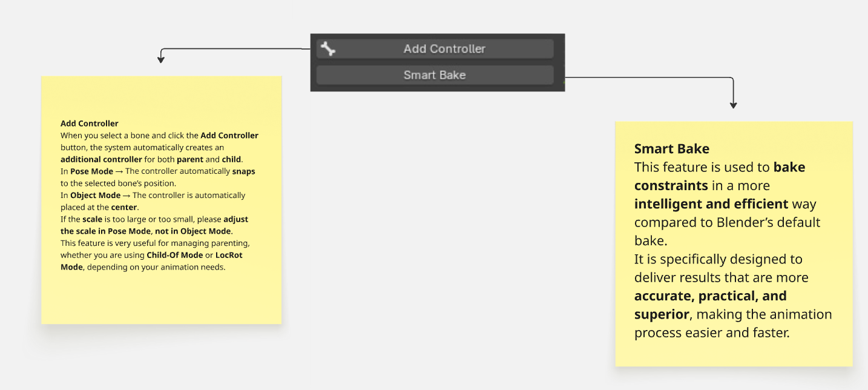Click the bold Child-Of Mode text
The height and width of the screenshot is (390, 868).
click(x=175, y=256)
